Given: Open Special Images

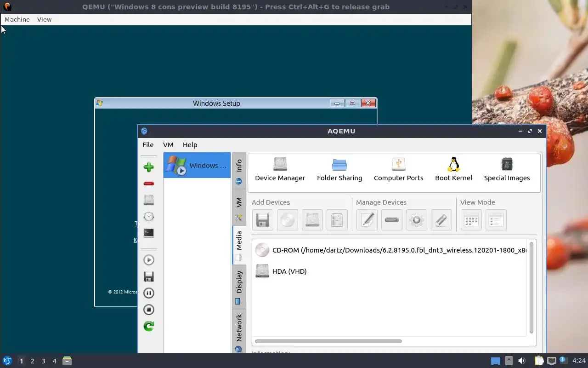Looking at the screenshot, I should click(507, 170).
